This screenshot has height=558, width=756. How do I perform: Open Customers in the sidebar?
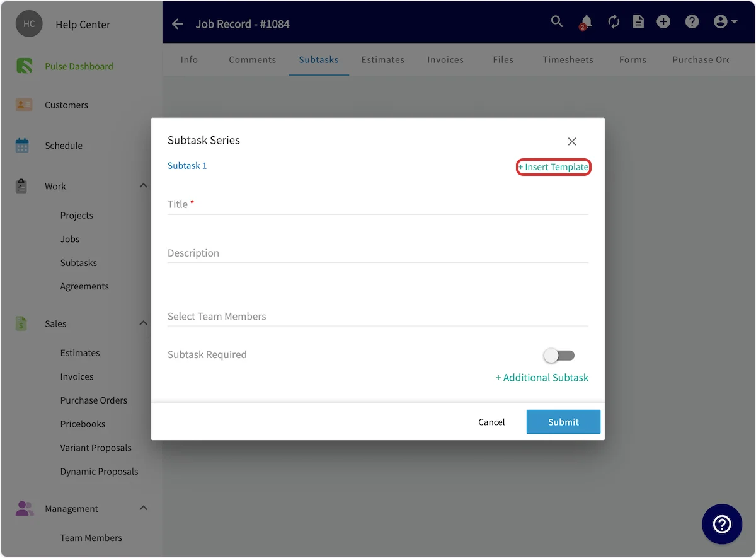66,105
